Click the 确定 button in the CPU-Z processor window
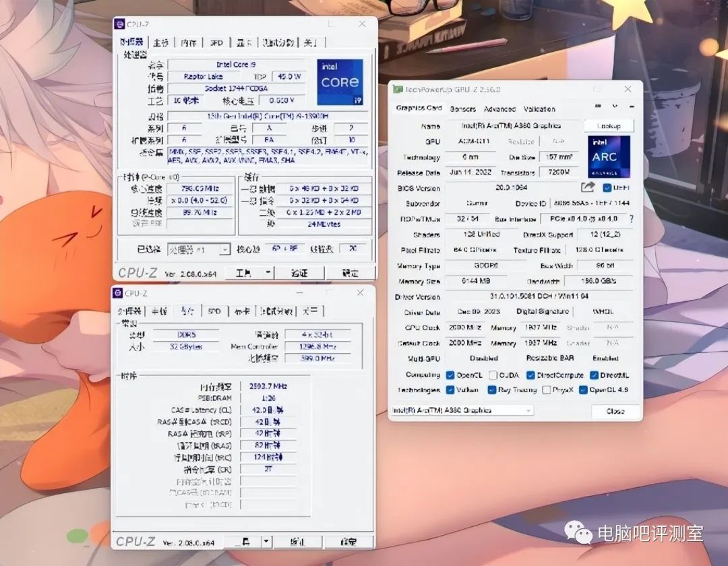 pyautogui.click(x=350, y=273)
